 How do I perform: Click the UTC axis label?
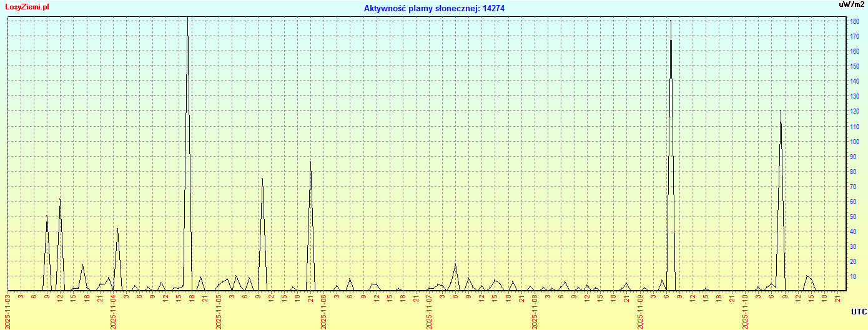pos(859,311)
